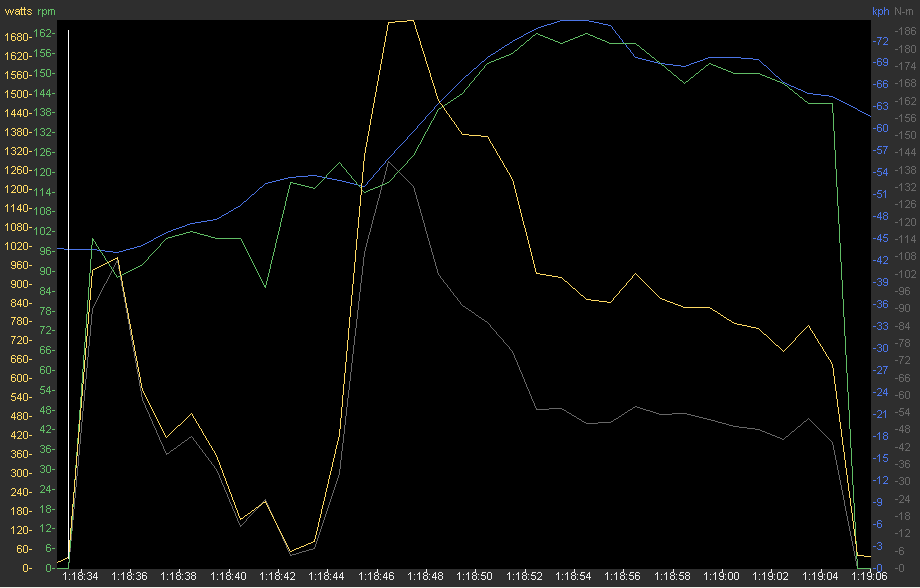Select the 1:18:34 time label
920x588 pixels.
click(80, 576)
